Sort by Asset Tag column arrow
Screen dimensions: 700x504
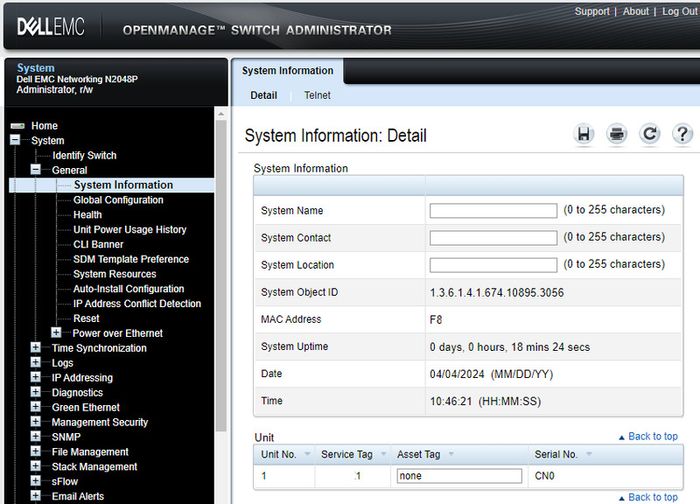[x=451, y=454]
